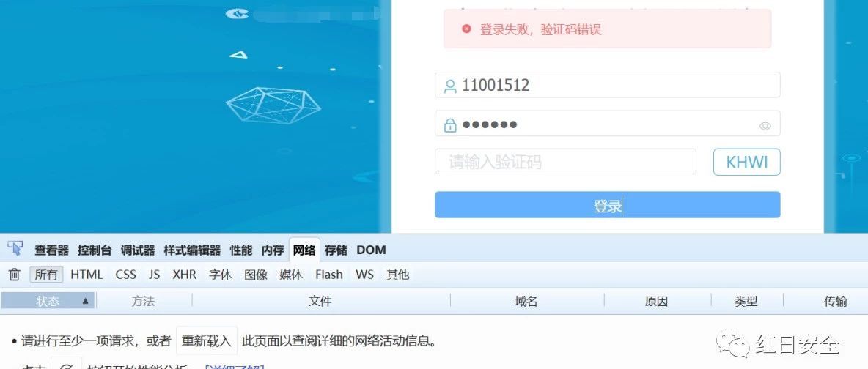Click the element picker icon in devtools
Screen dimensions: 868x369
pos(15,250)
